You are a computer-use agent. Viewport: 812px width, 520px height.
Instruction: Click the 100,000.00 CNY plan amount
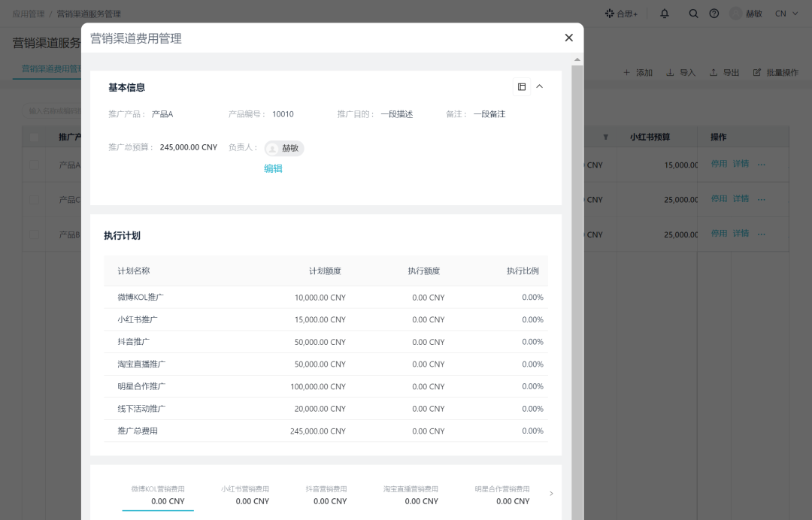point(318,386)
